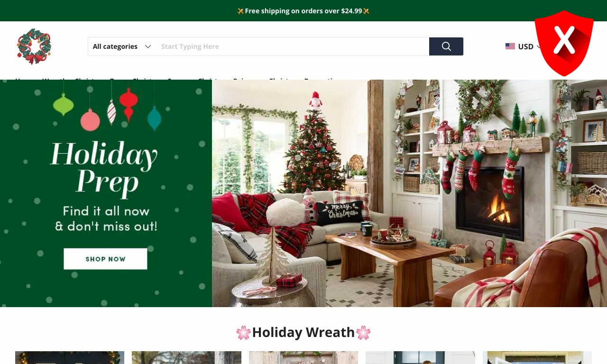The height and width of the screenshot is (364, 607).
Task: Click the Christmas wreath store logo
Action: (34, 46)
